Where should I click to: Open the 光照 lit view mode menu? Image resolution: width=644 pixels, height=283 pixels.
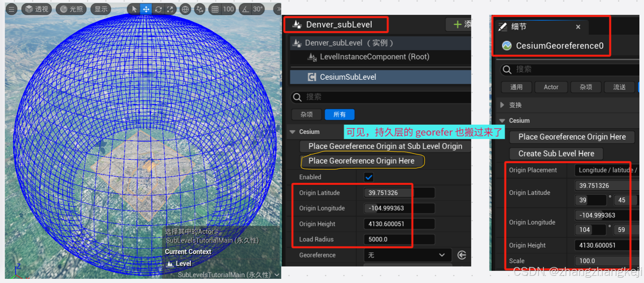71,9
